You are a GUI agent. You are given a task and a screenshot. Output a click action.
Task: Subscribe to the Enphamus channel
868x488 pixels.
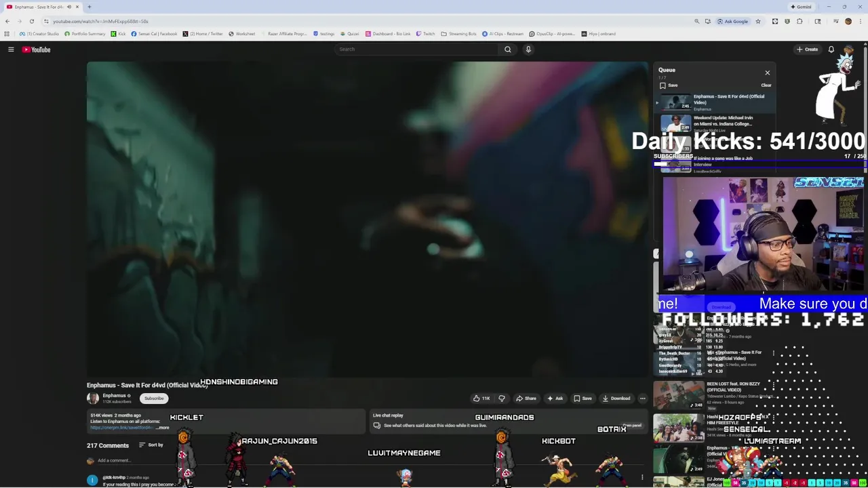pyautogui.click(x=154, y=399)
